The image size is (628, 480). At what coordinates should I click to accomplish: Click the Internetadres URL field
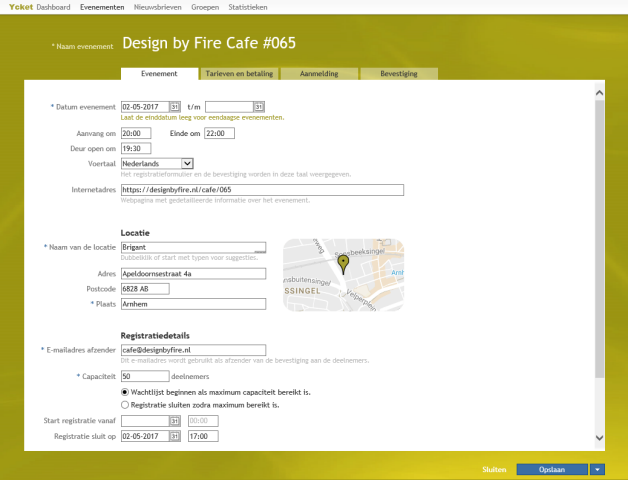(x=261, y=190)
